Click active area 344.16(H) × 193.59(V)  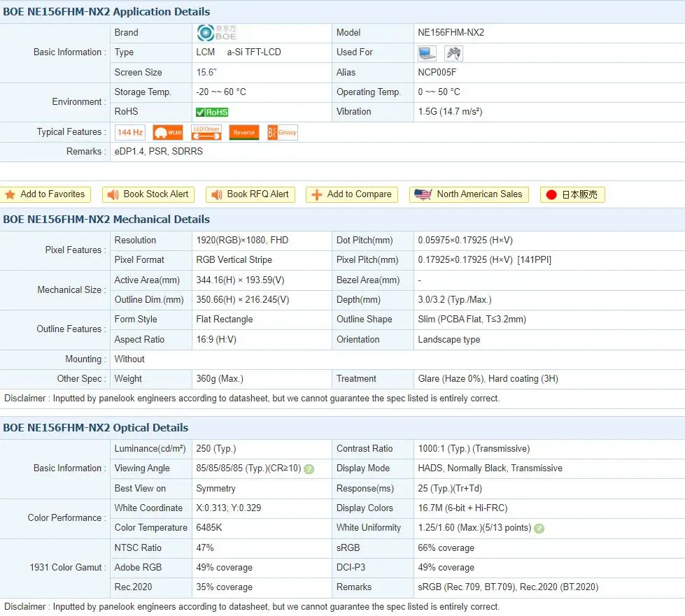coord(240,280)
